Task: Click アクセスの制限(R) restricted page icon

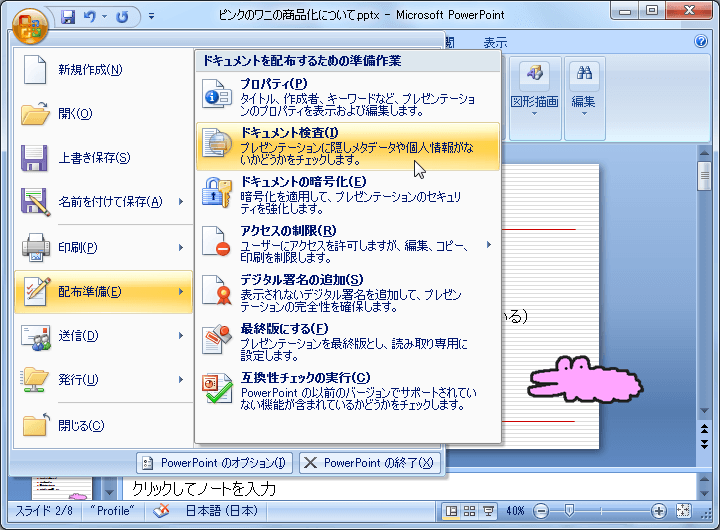Action: (x=217, y=241)
